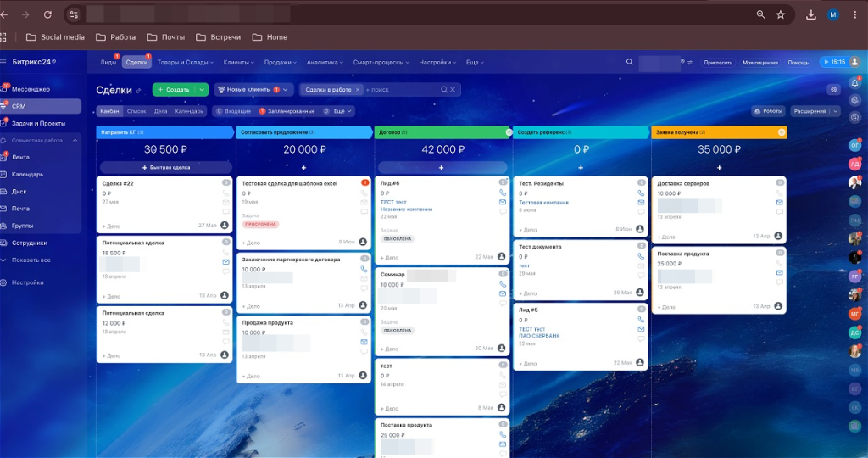Click + Дело link on Сделка #22 card
Screen dimensions: 868x458
111,226
